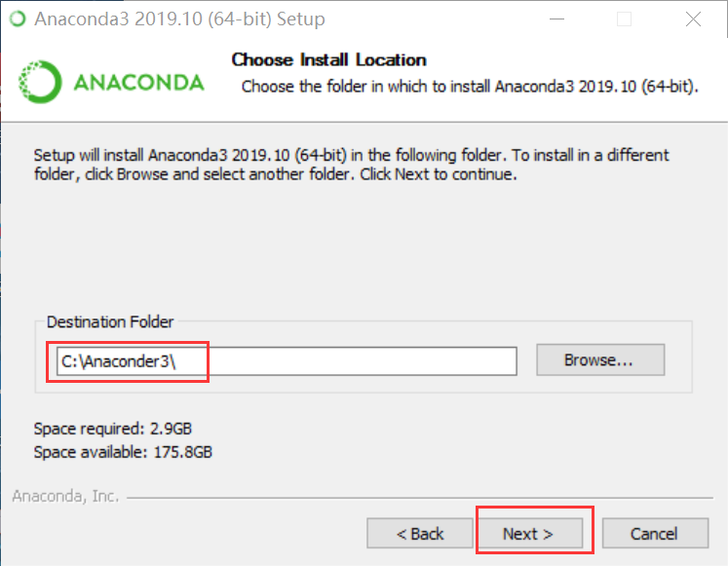
Task: Click into the Destination Folder path field
Action: [287, 361]
